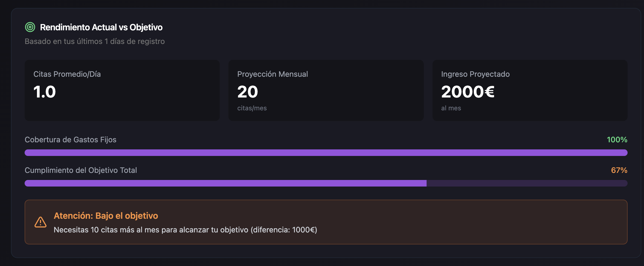Screen dimensions: 644x266
Task: Click the "Basado en tus últimos 1 días" subtitle
Action: 95,41
